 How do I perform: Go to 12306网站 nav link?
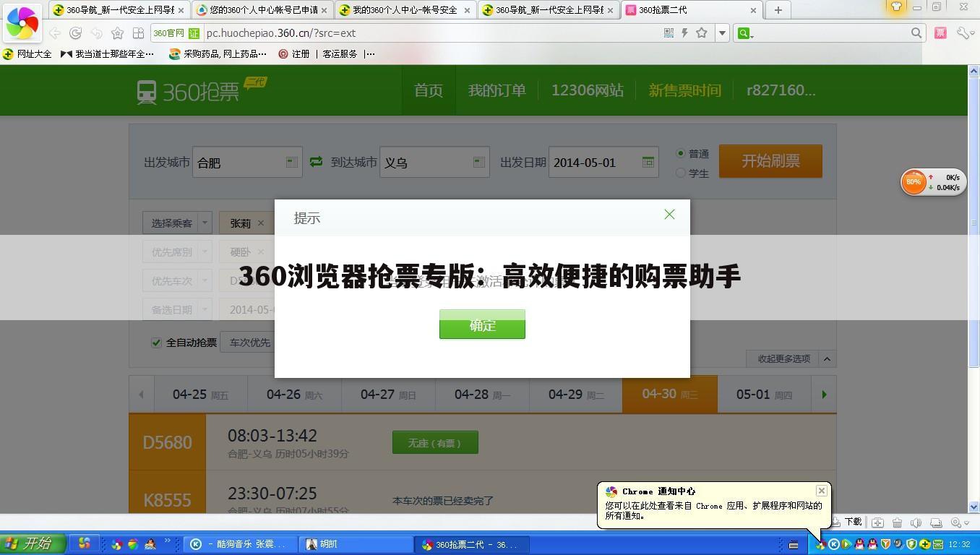(x=587, y=90)
